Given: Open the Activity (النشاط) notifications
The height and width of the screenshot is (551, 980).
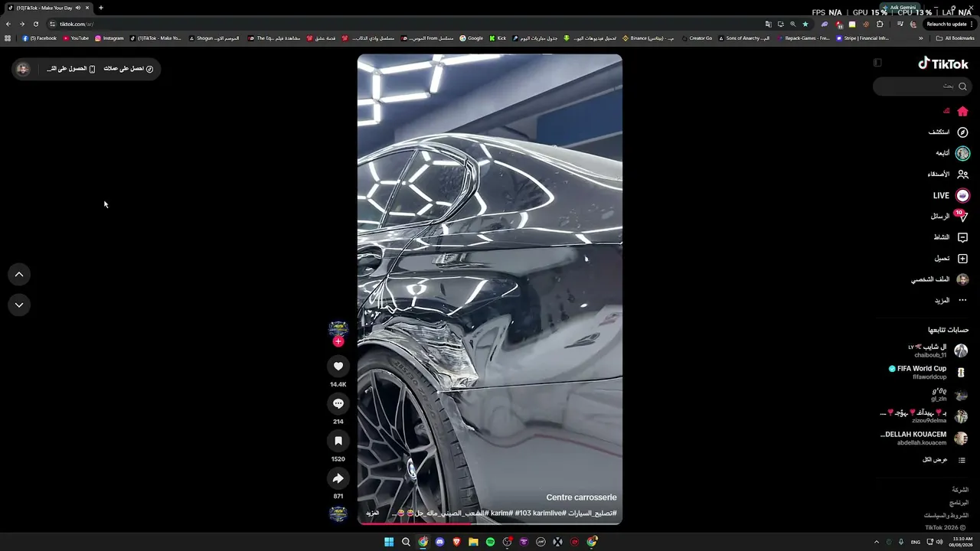Looking at the screenshot, I should [x=950, y=237].
